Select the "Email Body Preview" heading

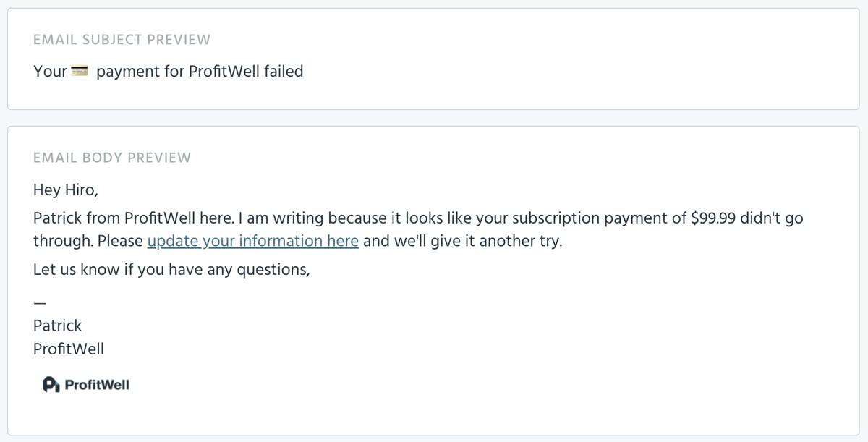coord(112,158)
